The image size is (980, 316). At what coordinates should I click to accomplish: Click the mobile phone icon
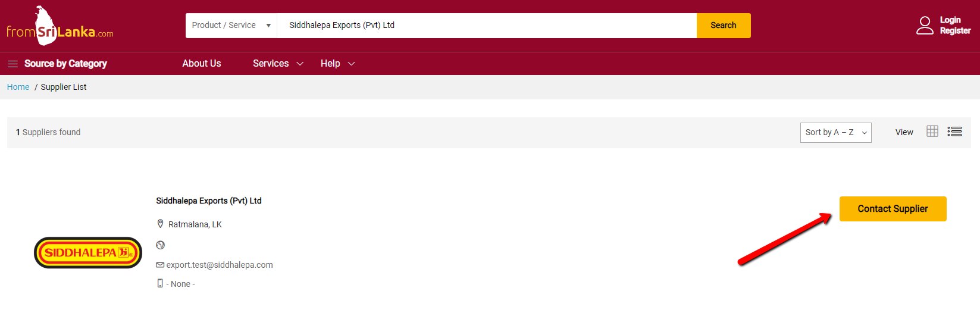click(x=160, y=283)
